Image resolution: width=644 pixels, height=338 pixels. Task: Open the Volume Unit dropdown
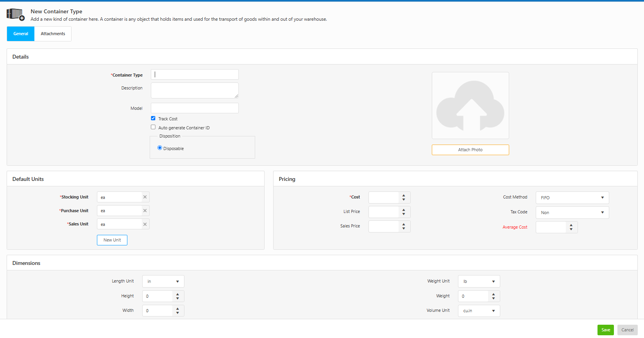click(479, 311)
